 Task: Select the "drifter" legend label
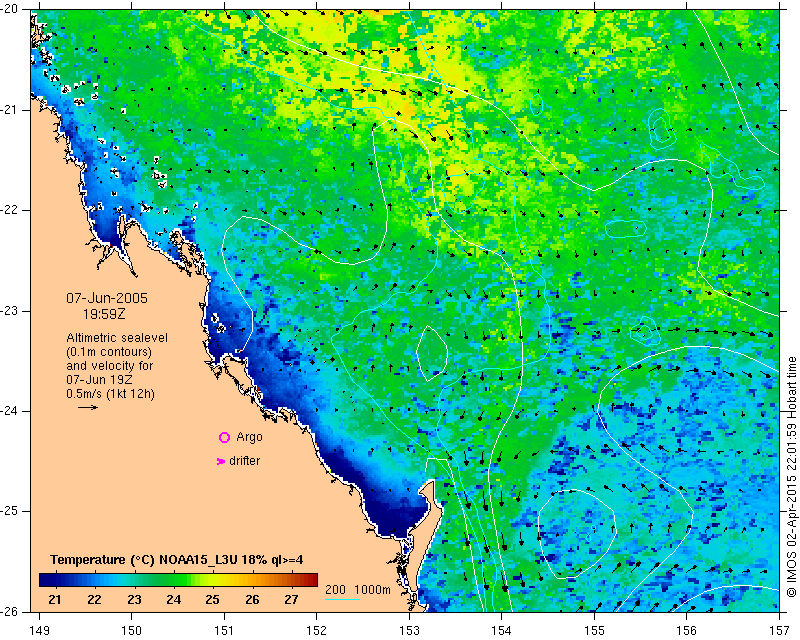[244, 461]
